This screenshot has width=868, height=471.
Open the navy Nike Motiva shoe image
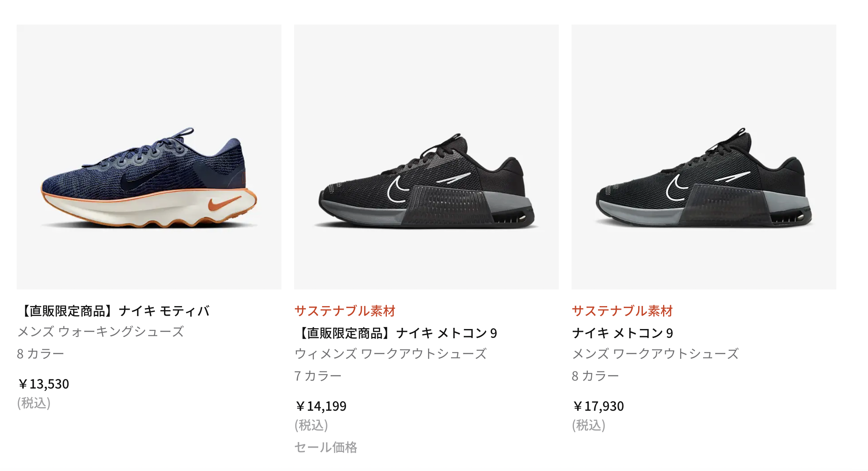(149, 157)
